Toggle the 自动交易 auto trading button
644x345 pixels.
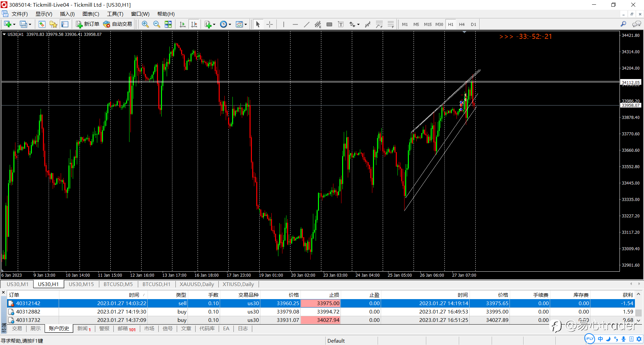(118, 24)
